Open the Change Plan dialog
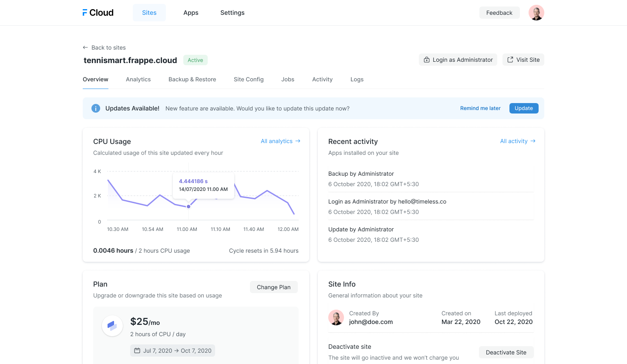 (273, 287)
